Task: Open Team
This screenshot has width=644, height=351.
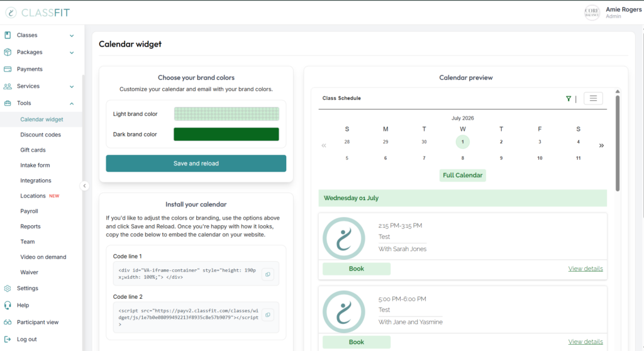Action: [x=28, y=242]
